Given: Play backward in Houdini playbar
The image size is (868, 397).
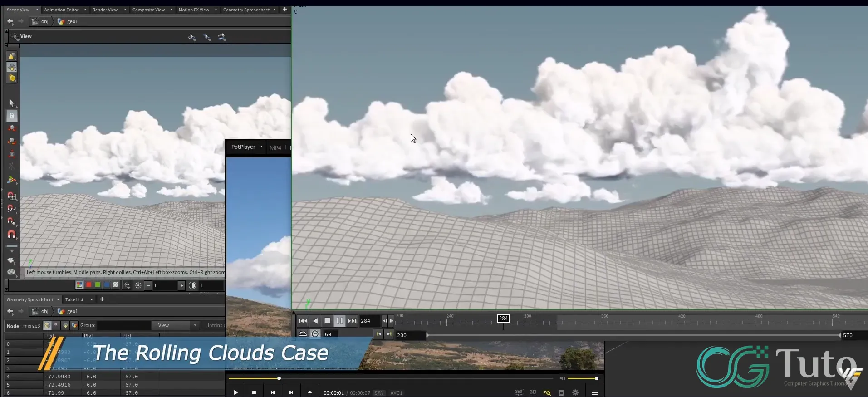Looking at the screenshot, I should click(315, 321).
